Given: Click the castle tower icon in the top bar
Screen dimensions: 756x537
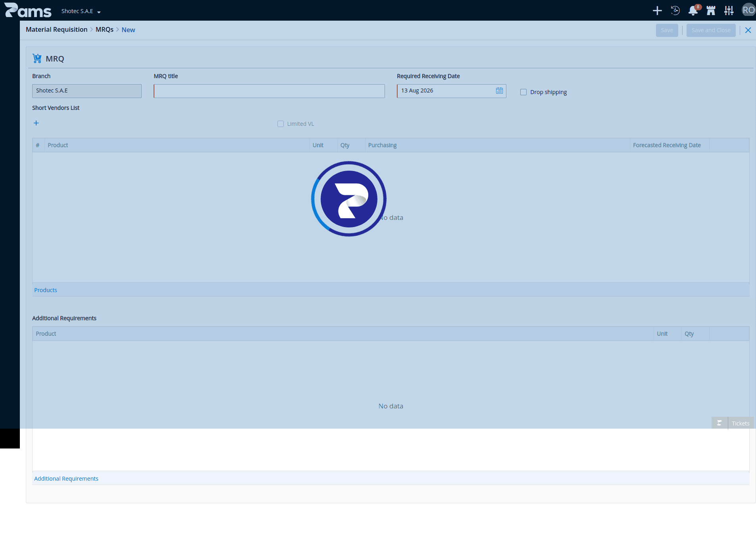Looking at the screenshot, I should (711, 11).
